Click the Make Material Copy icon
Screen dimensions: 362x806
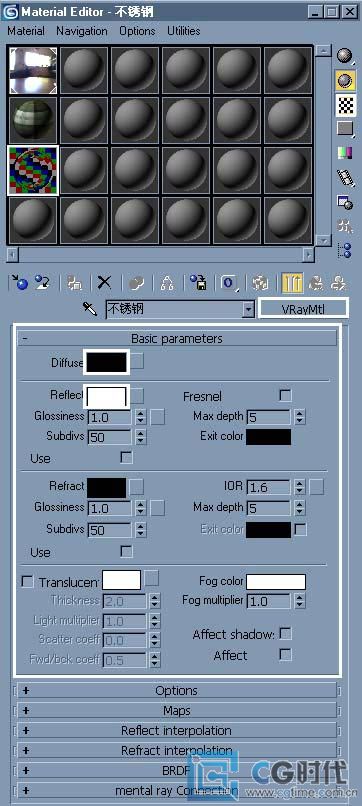pos(136,283)
